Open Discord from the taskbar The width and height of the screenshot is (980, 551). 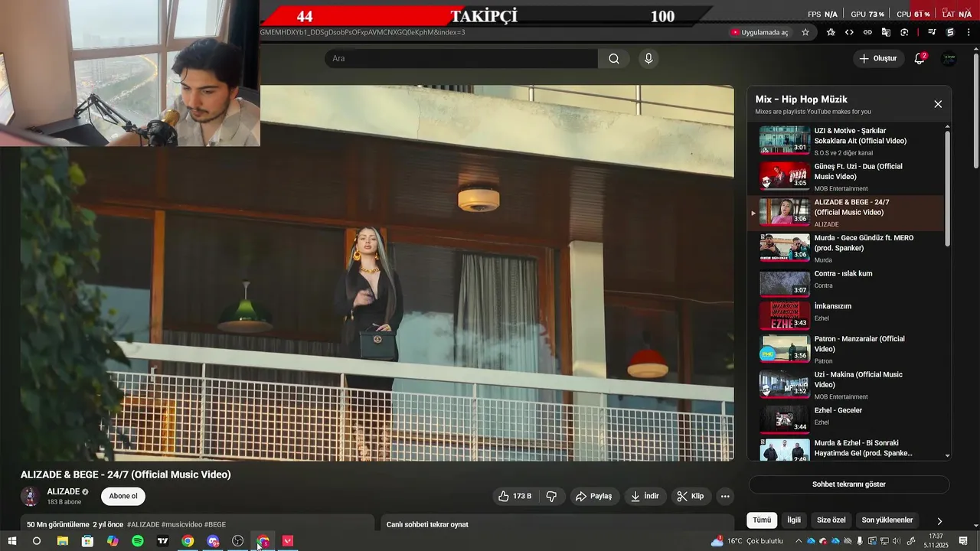tap(213, 541)
